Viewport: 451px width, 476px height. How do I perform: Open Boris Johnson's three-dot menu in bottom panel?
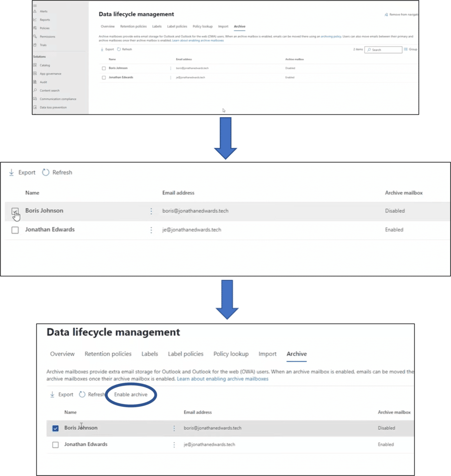pyautogui.click(x=174, y=428)
